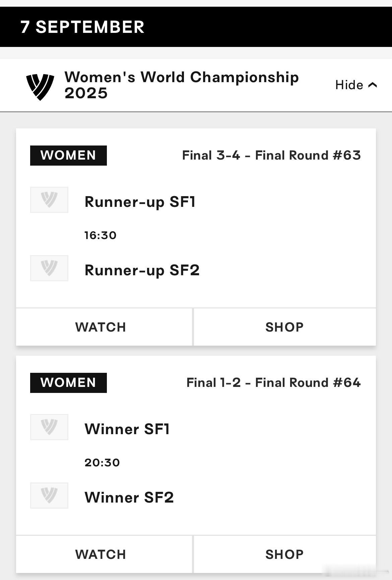392x580 pixels.
Task: Open Shop for match #64
Action: click(285, 554)
